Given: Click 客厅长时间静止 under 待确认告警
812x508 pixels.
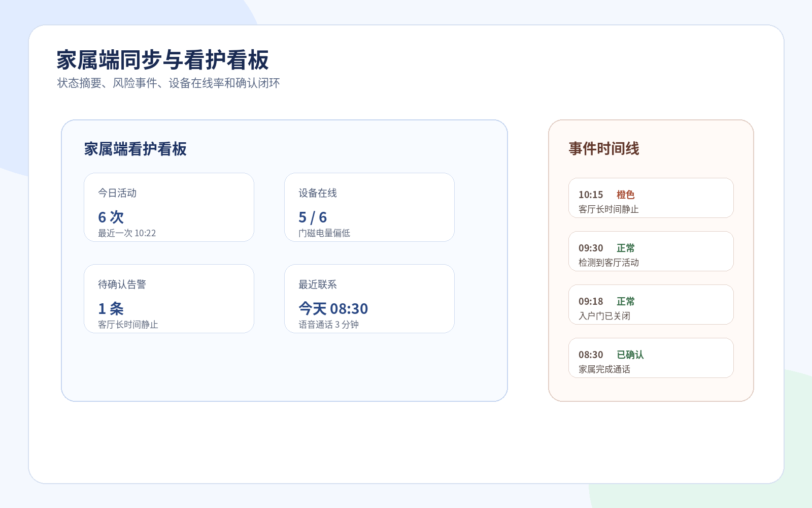Looking at the screenshot, I should [128, 324].
